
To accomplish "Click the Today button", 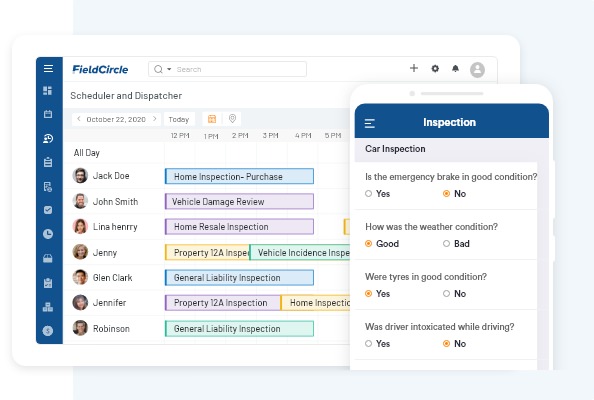I will click(x=179, y=119).
